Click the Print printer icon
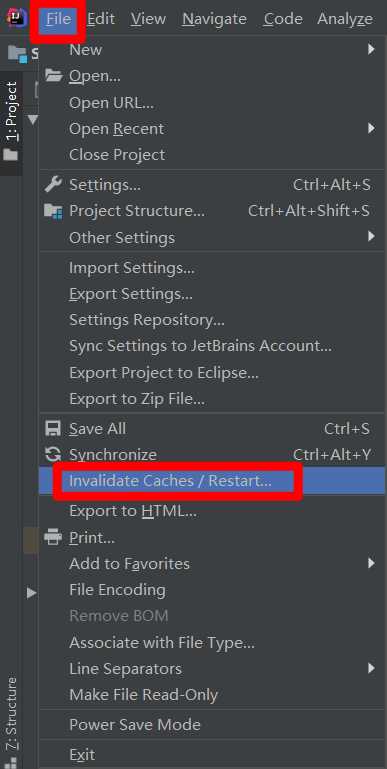The width and height of the screenshot is (387, 769). click(53, 538)
